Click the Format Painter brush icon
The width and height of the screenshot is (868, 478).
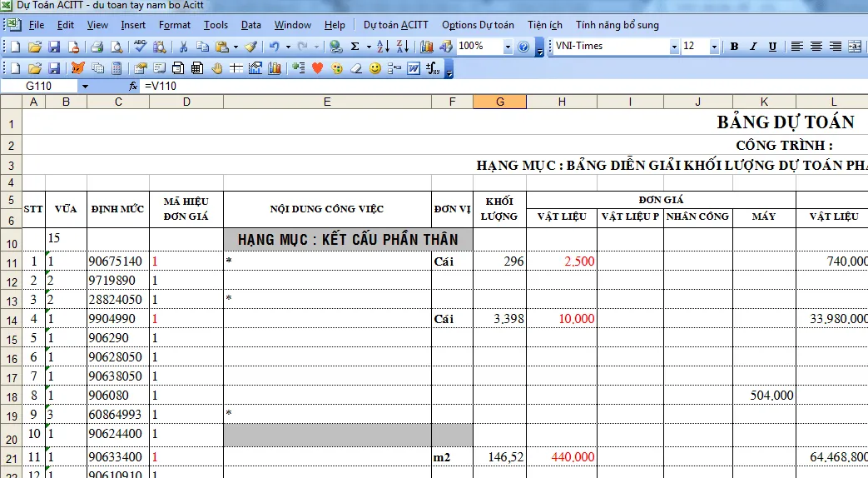250,47
